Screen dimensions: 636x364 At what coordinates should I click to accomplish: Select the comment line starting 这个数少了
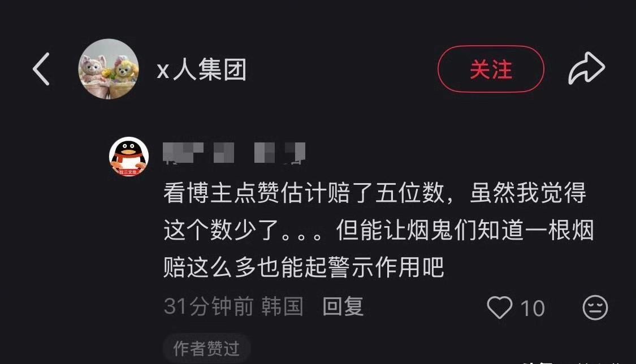379,230
